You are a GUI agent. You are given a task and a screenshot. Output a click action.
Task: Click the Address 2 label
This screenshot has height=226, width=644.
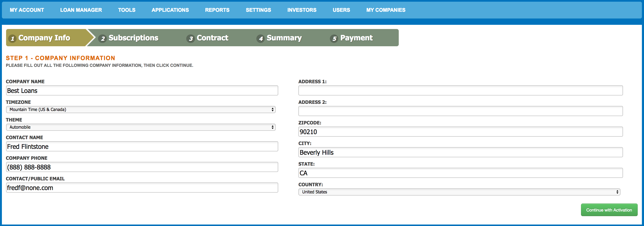pyautogui.click(x=312, y=102)
